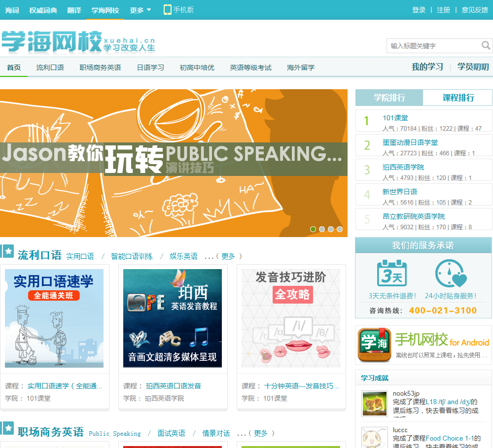Select the fourth banner carousel dot
The width and height of the screenshot is (493, 448).
(x=340, y=229)
